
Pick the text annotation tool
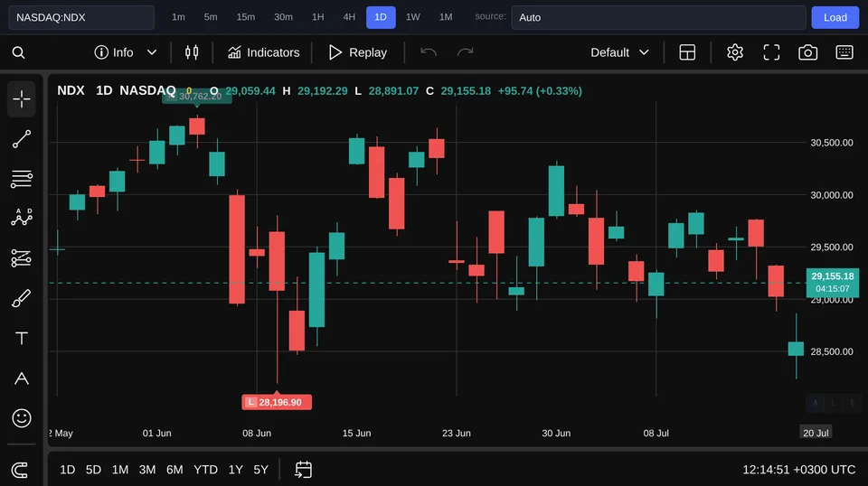22,339
